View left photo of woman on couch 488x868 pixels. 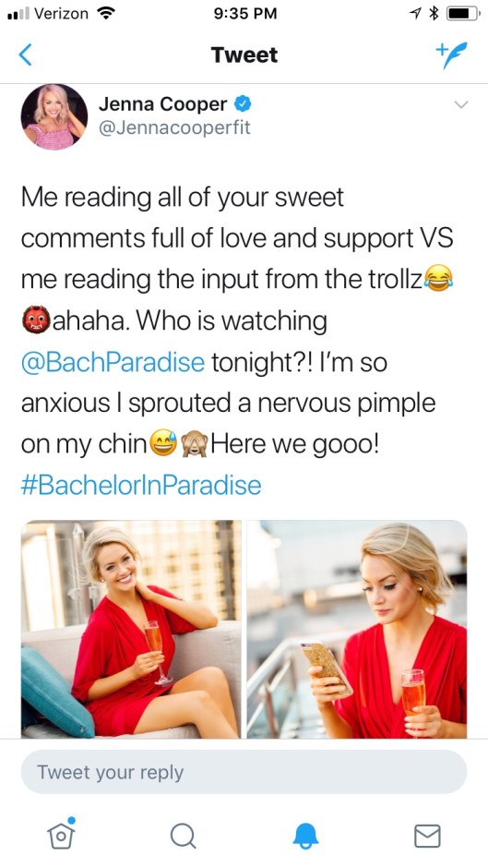point(131,629)
